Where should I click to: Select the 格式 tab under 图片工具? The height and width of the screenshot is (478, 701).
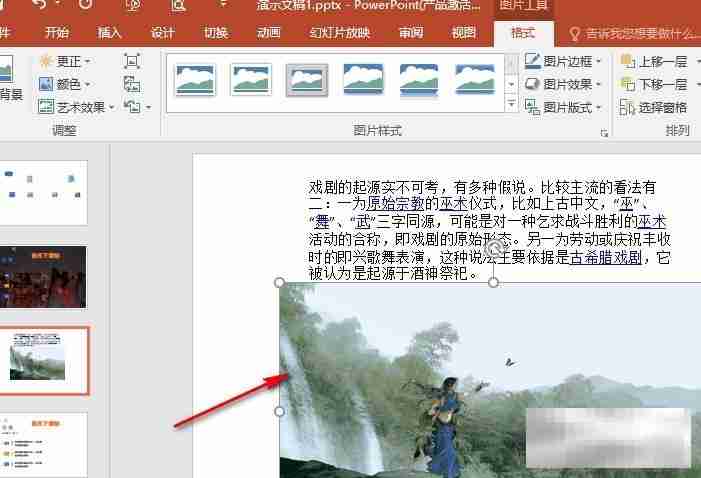[x=523, y=33]
